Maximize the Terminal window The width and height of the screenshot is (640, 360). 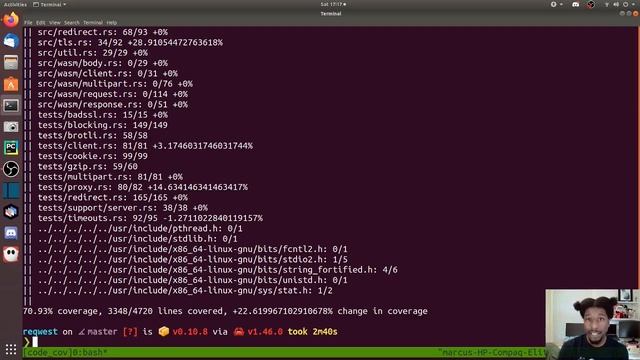click(629, 13)
